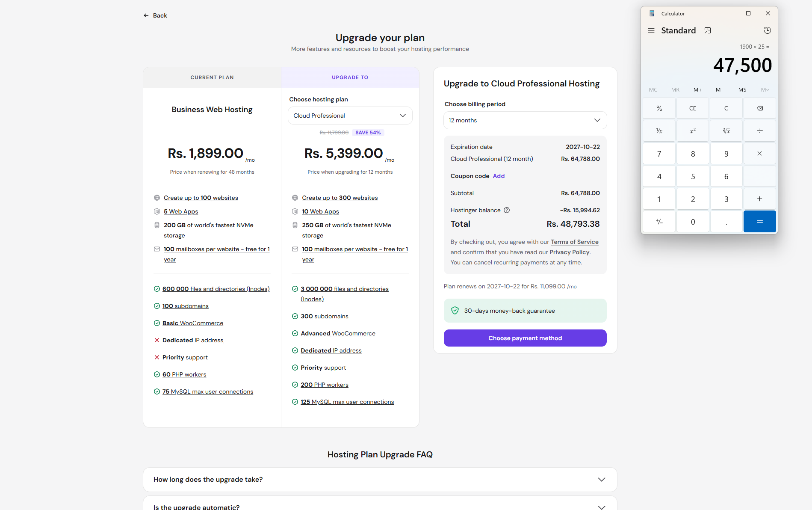The image size is (812, 510).
Task: Add a coupon code via Add link
Action: point(499,176)
